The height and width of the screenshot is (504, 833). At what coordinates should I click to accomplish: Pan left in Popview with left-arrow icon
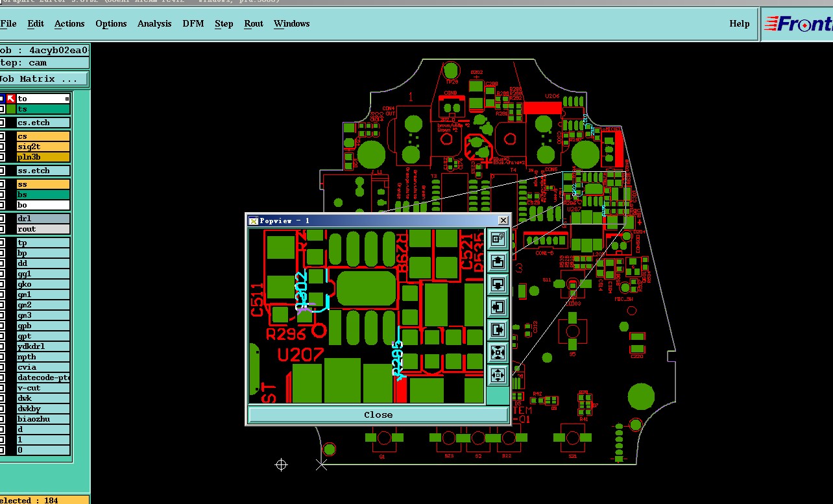[498, 307]
